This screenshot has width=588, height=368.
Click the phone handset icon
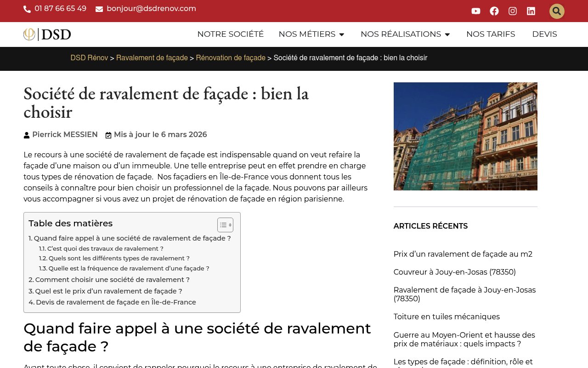coord(27,9)
